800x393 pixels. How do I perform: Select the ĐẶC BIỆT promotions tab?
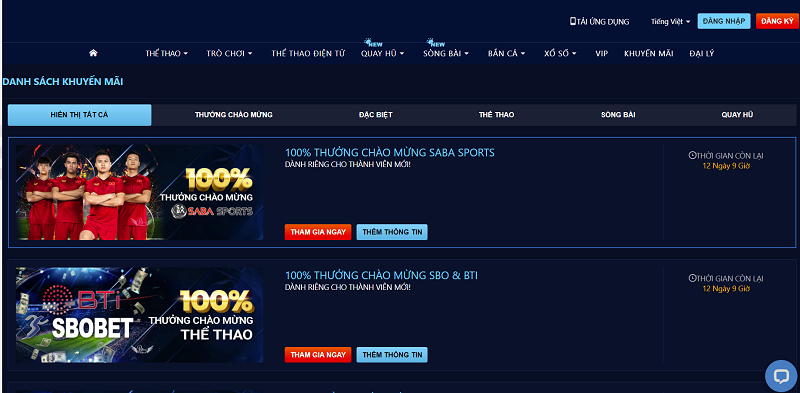pos(376,115)
